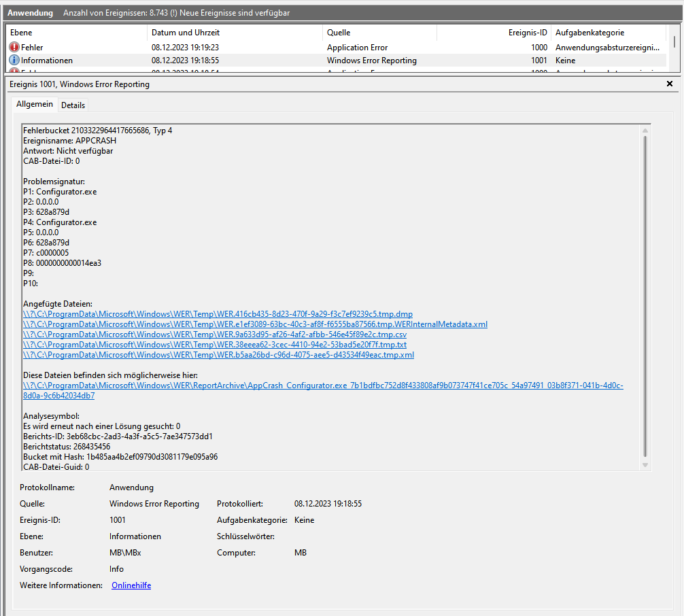
Task: Open the WERInternalMetadata.xml file link
Action: pyautogui.click(x=255, y=324)
